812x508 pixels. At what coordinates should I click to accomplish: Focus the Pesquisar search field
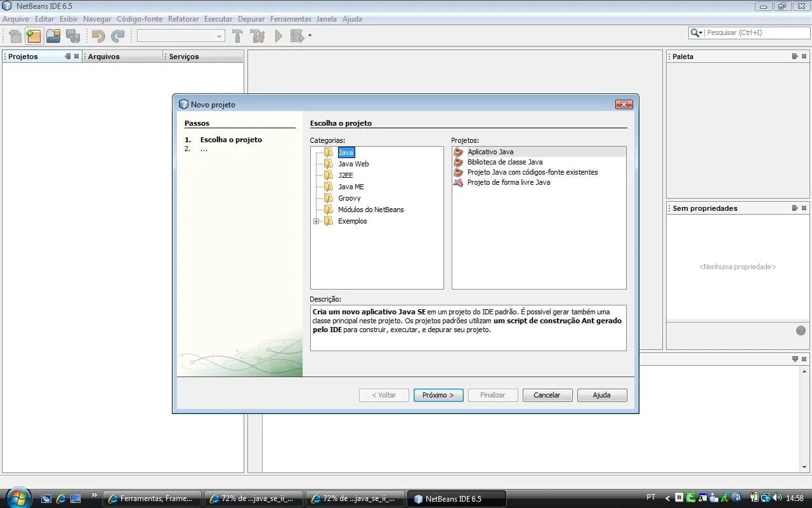click(757, 32)
